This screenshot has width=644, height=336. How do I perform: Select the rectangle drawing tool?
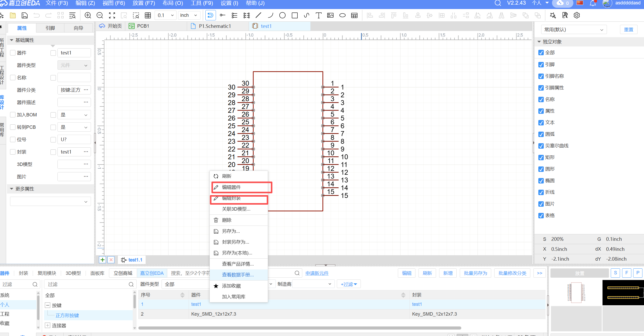[295, 15]
